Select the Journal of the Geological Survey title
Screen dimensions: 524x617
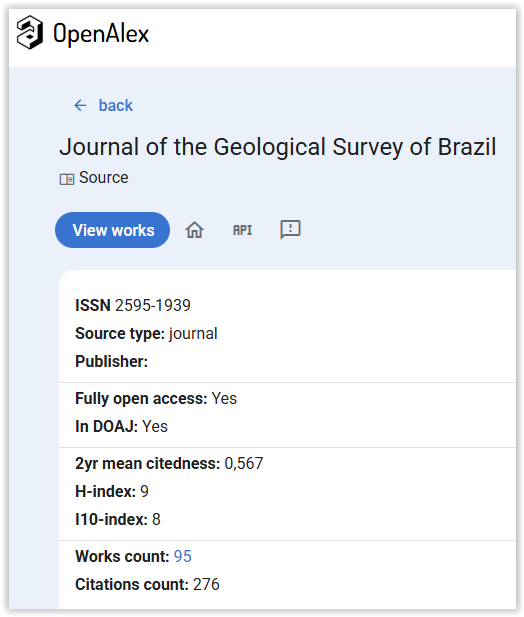click(278, 147)
